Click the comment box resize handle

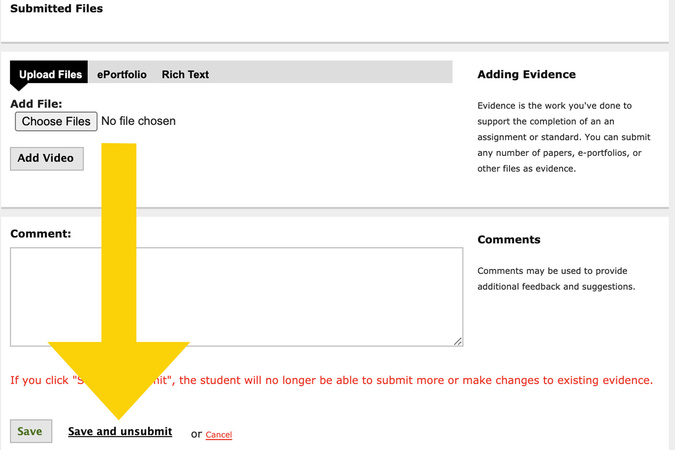tap(458, 341)
